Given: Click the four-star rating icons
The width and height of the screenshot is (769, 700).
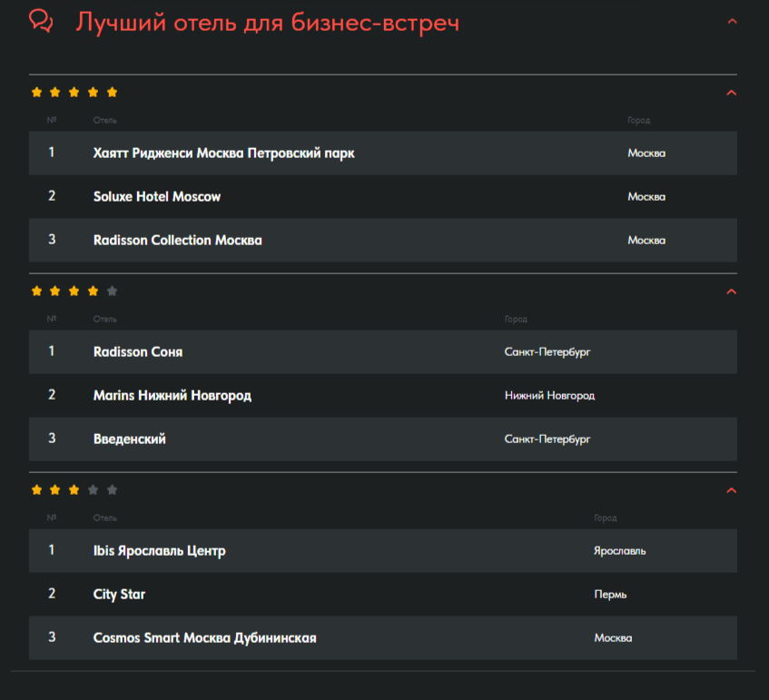Looking at the screenshot, I should click(74, 291).
